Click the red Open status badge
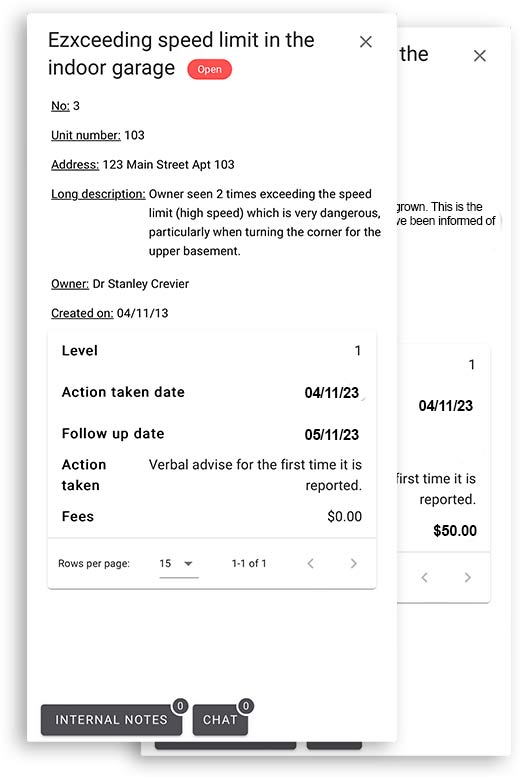 [209, 69]
